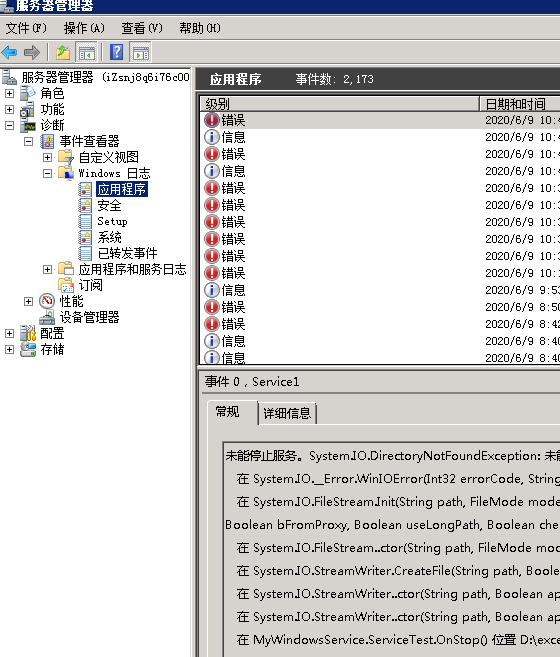Click the error icon in the first event row
The image size is (560, 657).
(x=212, y=120)
